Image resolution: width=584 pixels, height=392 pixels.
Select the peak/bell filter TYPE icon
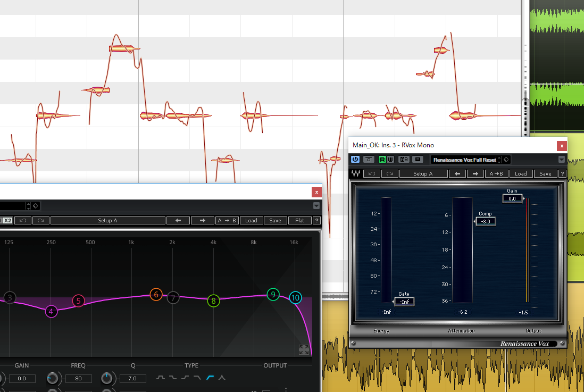tap(222, 378)
